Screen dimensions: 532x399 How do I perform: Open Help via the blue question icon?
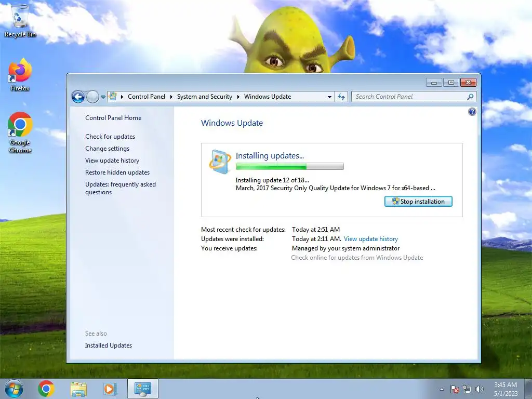[x=472, y=112]
